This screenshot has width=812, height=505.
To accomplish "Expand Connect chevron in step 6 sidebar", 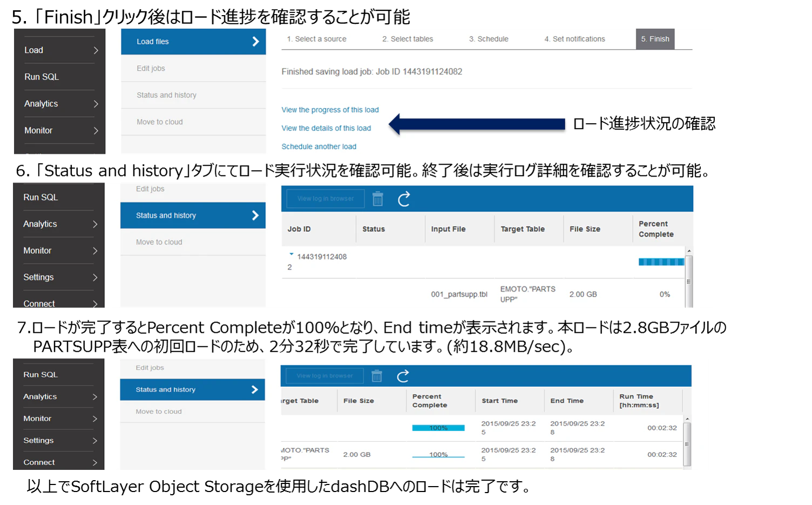I will 95,304.
